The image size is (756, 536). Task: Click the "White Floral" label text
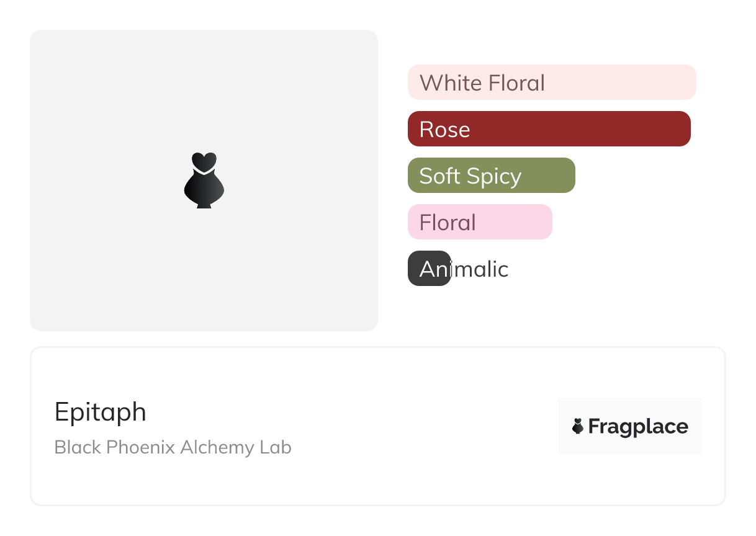[x=482, y=83]
